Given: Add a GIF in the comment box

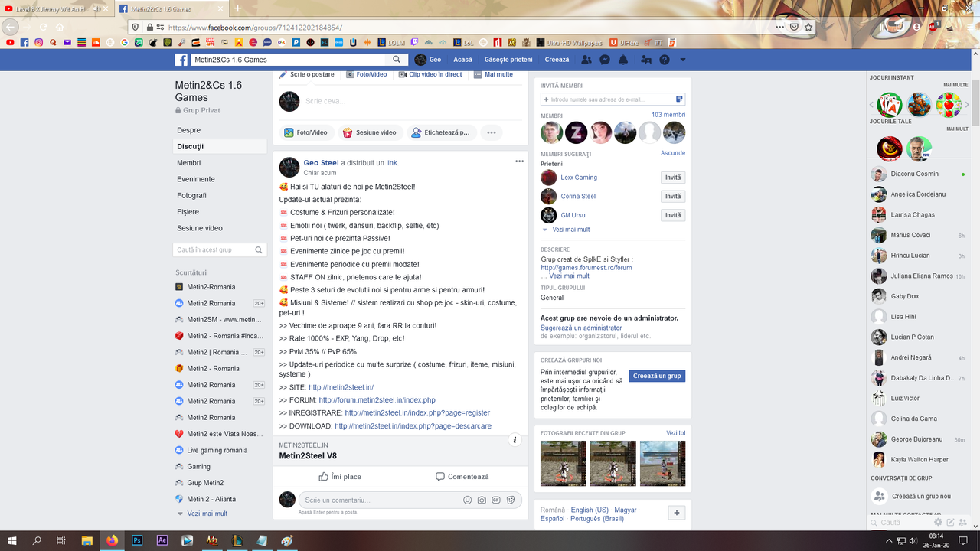Looking at the screenshot, I should pos(496,500).
